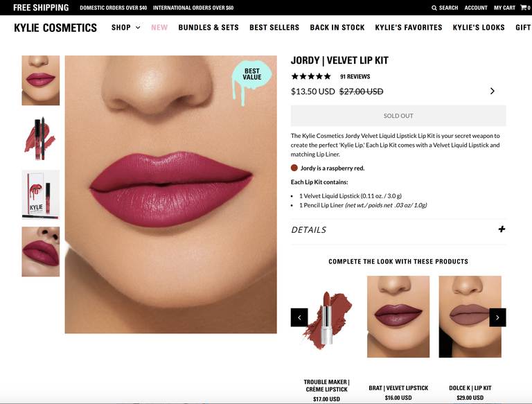Select the lip kit swatch thumbnail
The height and width of the screenshot is (404, 532).
(41, 138)
